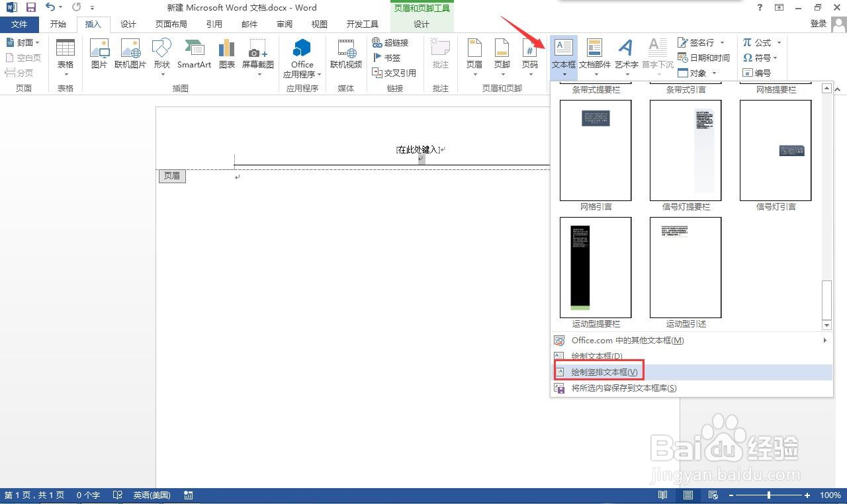Click gallery scrollbar up arrow
847x504 pixels.
point(826,87)
